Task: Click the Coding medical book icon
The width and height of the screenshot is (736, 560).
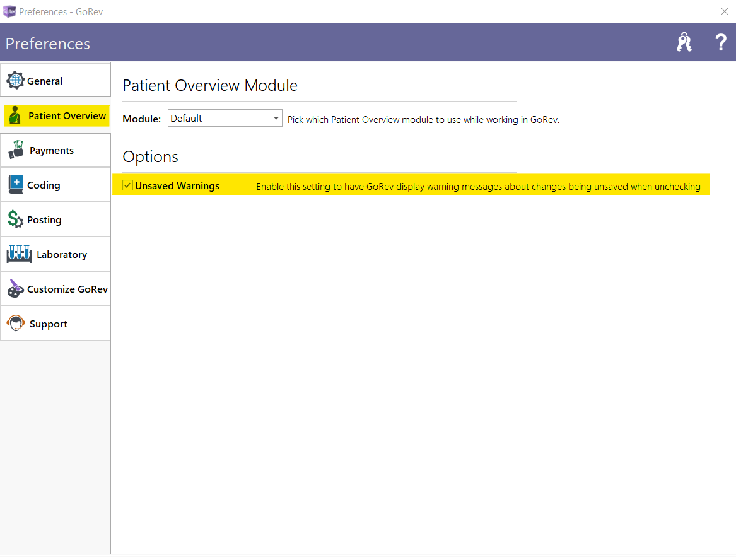Action: click(16, 185)
